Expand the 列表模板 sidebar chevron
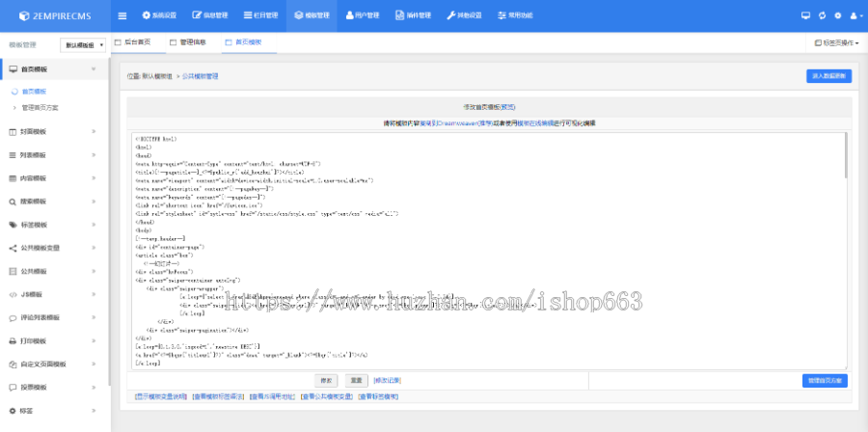This screenshot has height=432, width=868. pos(94,155)
